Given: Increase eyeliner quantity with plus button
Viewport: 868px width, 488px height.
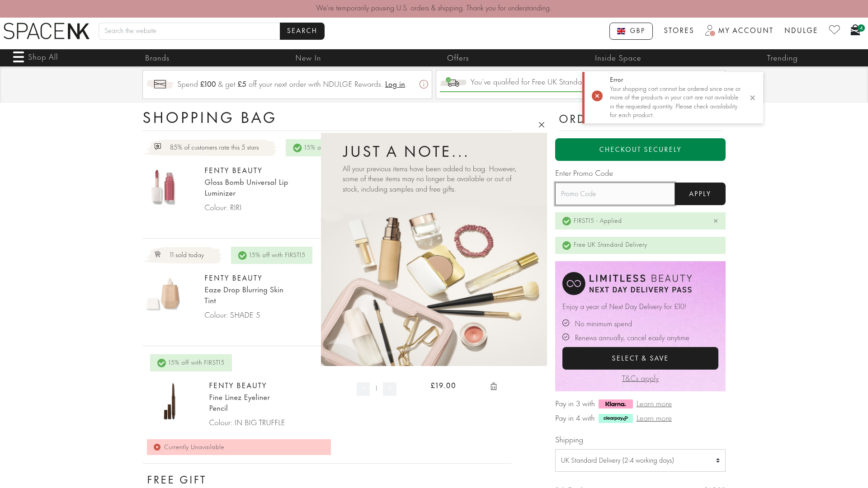Looking at the screenshot, I should (x=390, y=389).
